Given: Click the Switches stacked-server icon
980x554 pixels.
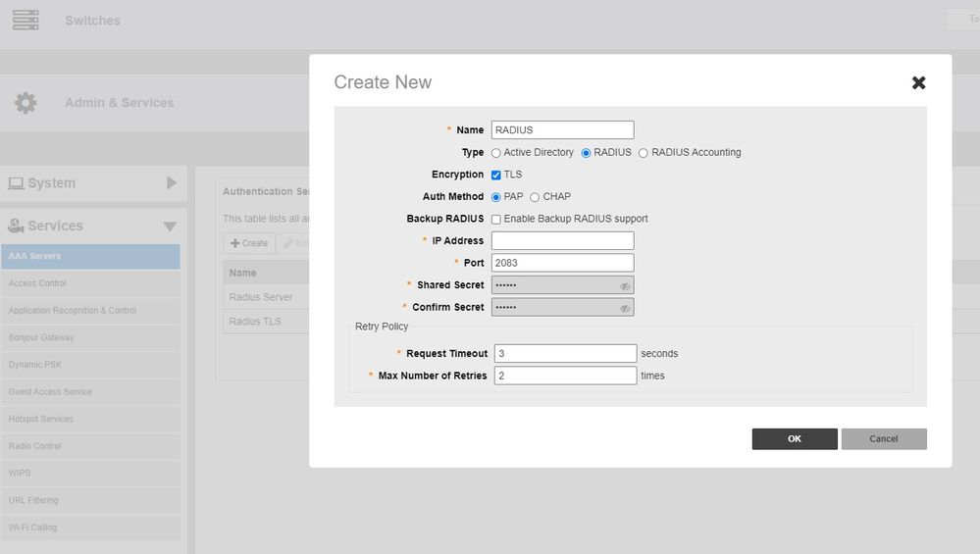Looking at the screenshot, I should pyautogui.click(x=26, y=20).
